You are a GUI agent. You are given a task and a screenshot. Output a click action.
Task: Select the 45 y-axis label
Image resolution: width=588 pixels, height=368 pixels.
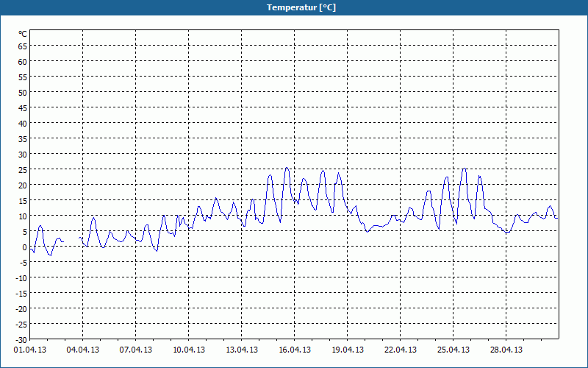pyautogui.click(x=23, y=108)
